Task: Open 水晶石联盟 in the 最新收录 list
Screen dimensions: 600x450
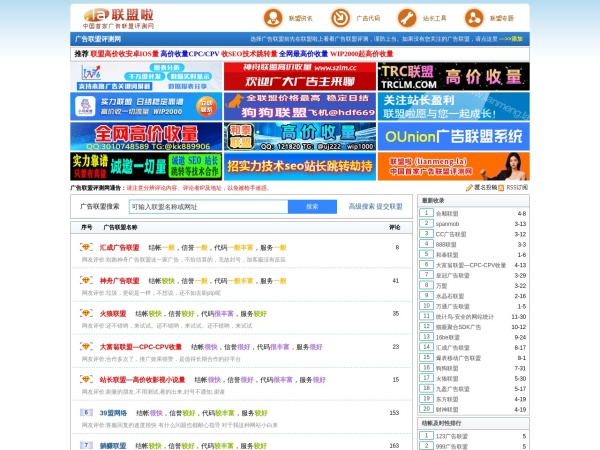Action: (450, 296)
